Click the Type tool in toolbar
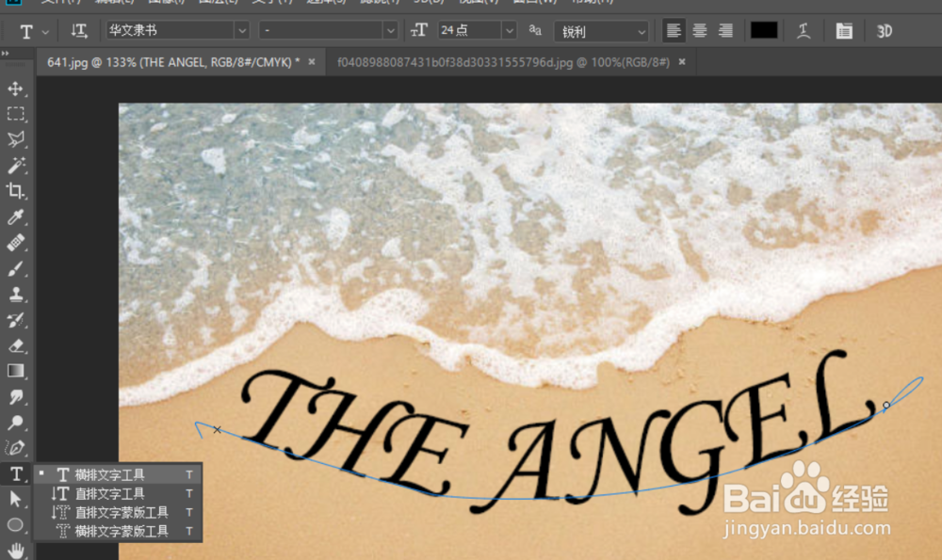This screenshot has width=942, height=560. (16, 473)
